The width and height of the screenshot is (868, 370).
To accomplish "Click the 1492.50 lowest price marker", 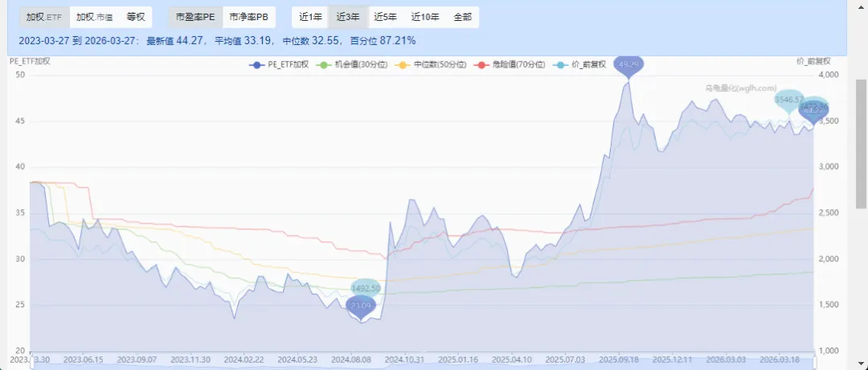I will (x=366, y=289).
